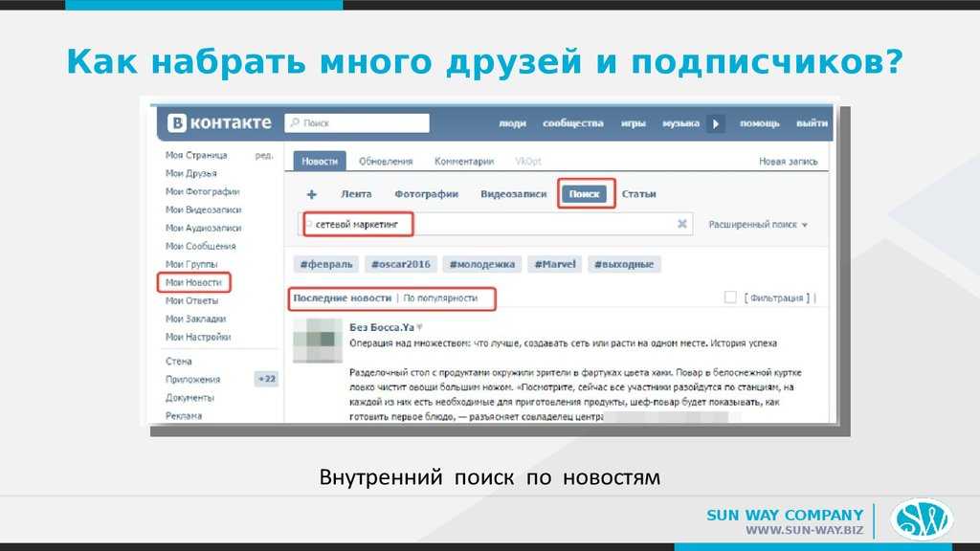Go to сообщества in top navigation
Screen dimensions: 980x551
(572, 123)
